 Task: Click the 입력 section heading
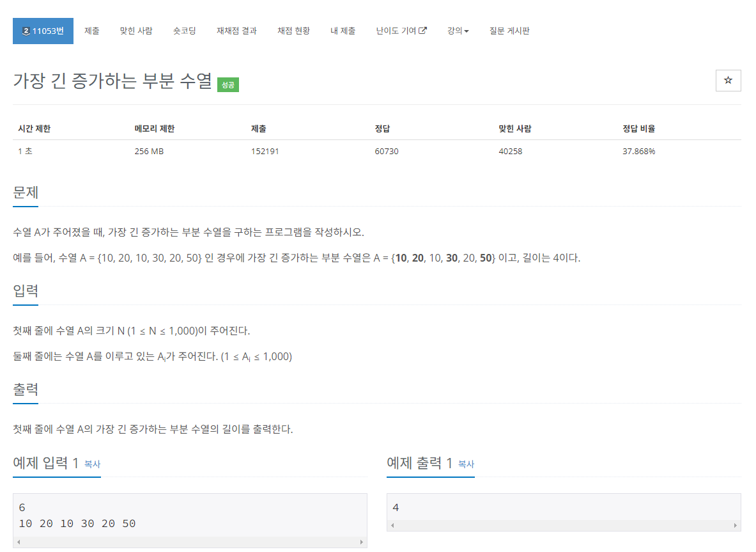[26, 291]
